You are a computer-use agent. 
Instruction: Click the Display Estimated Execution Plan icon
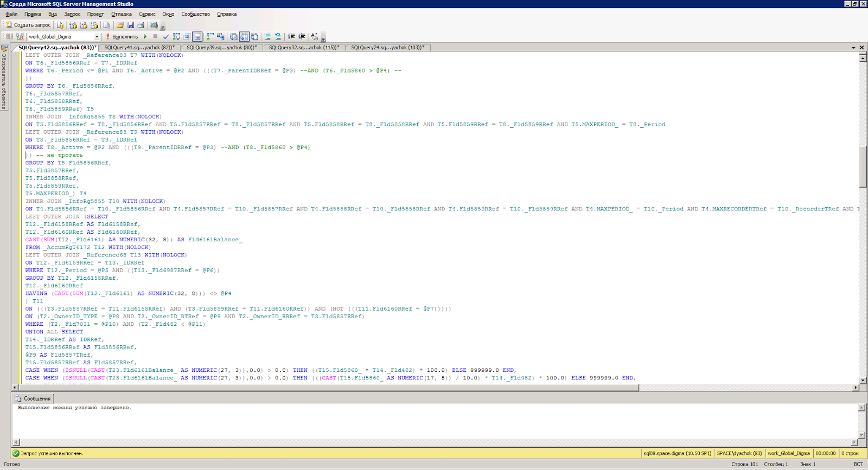[x=176, y=37]
